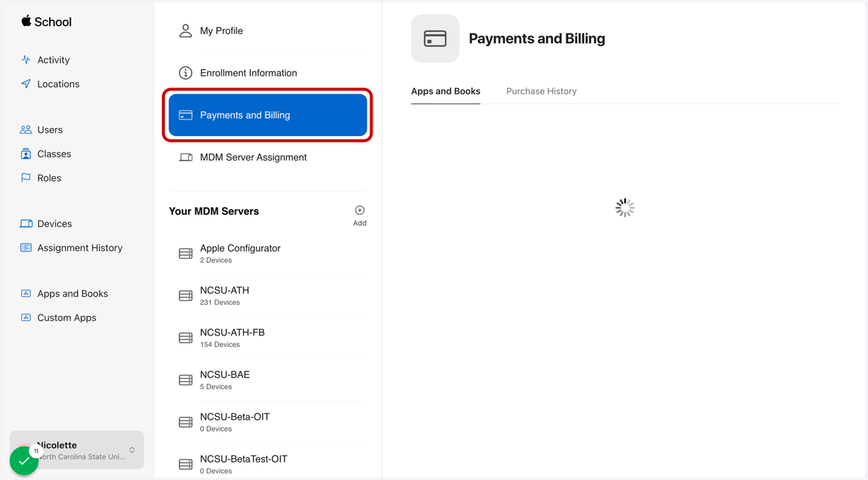Click the loading spinner
Screen dimensions: 868x480
625,208
